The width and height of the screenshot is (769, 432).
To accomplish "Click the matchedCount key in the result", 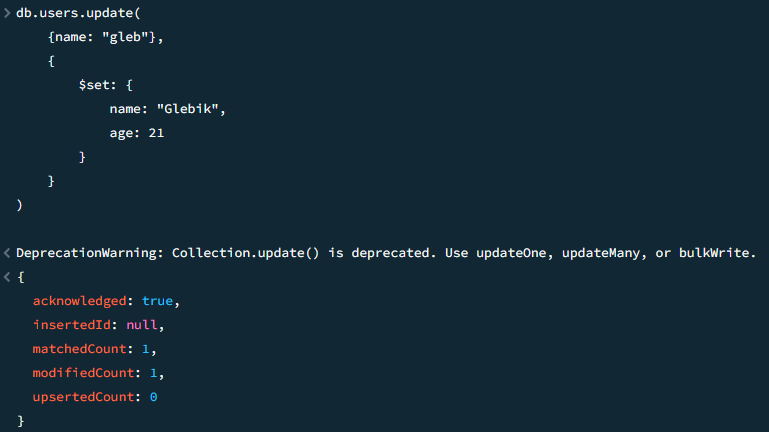I will 79,349.
